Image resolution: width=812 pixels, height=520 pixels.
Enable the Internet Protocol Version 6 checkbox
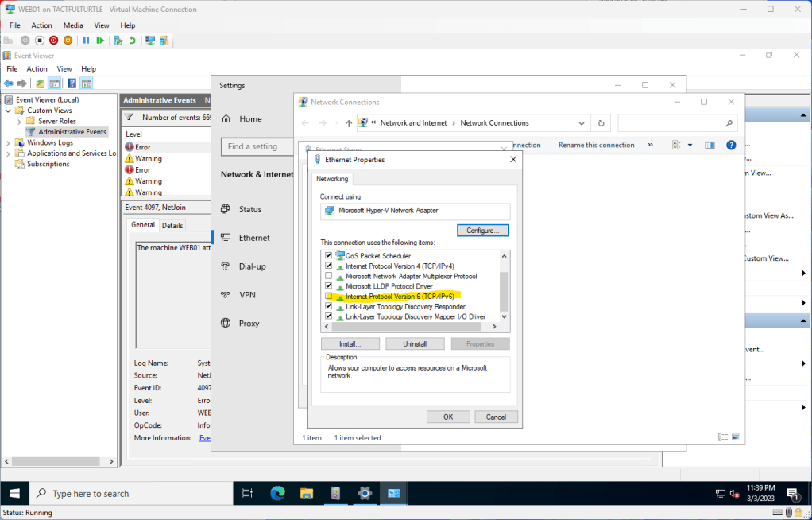pyautogui.click(x=329, y=296)
